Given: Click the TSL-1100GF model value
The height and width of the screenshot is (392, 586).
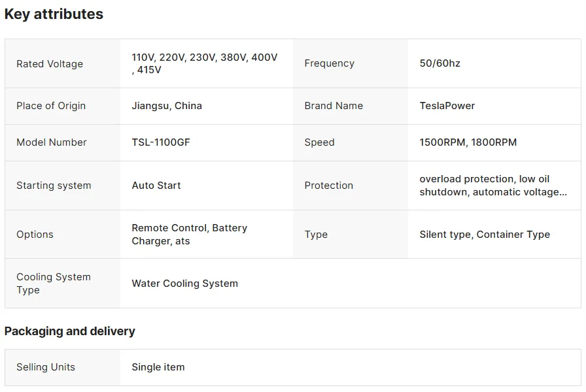Looking at the screenshot, I should (161, 142).
